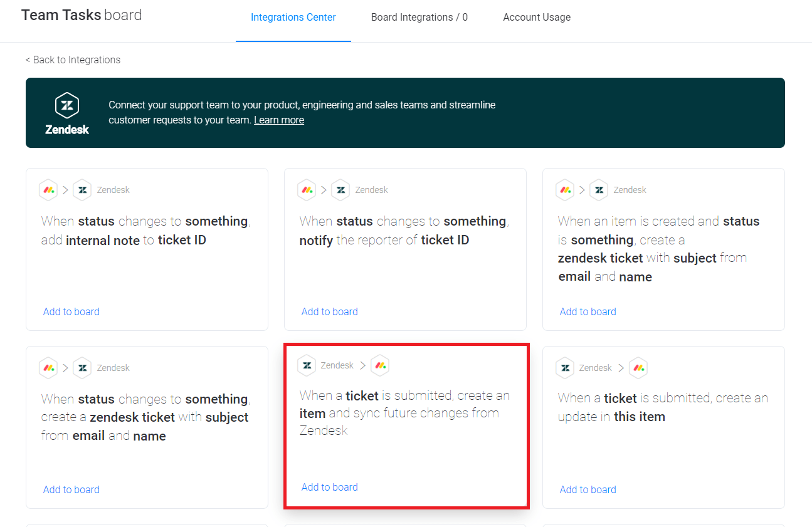Select the 'add internal note to ticket ID' recipe text

[146, 231]
